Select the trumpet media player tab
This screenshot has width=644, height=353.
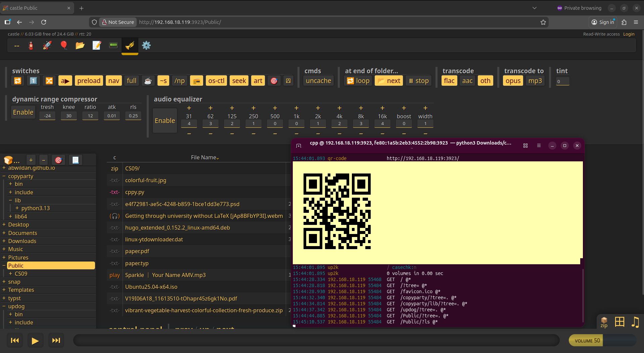(130, 45)
